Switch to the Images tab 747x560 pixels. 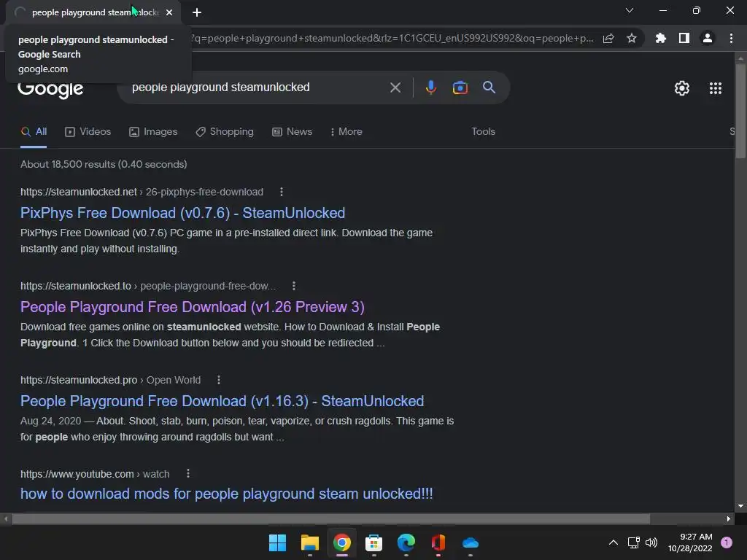[x=153, y=132]
